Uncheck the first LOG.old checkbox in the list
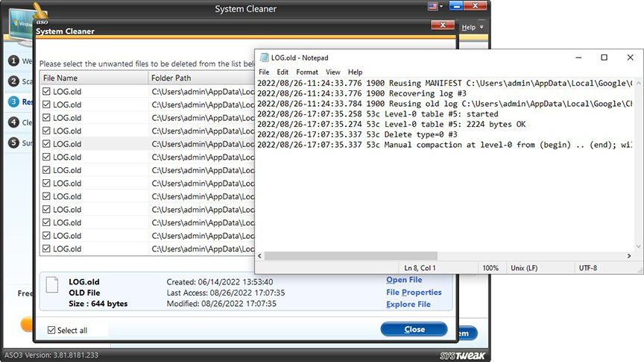The height and width of the screenshot is (362, 644). (x=46, y=91)
